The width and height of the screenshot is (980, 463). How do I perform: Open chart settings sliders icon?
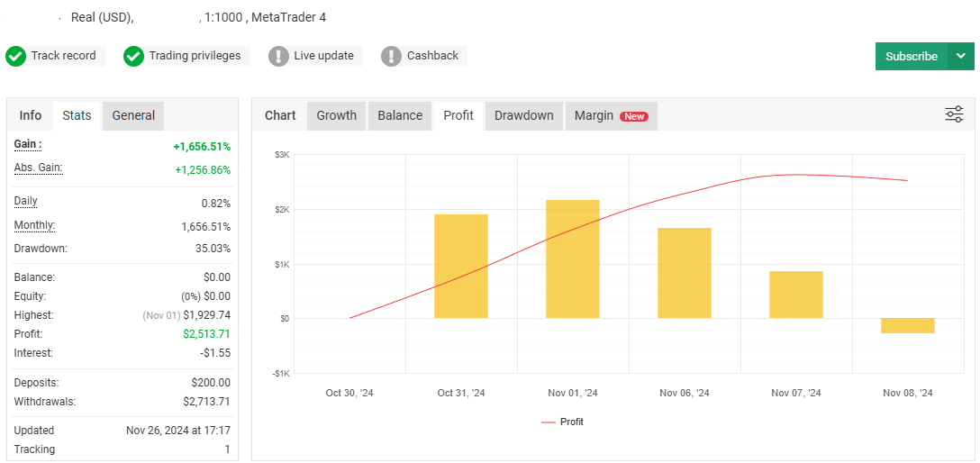(x=954, y=114)
